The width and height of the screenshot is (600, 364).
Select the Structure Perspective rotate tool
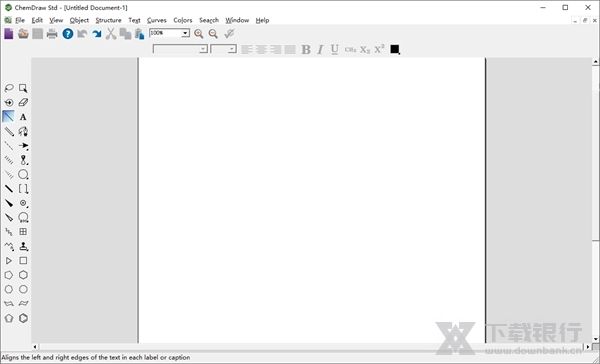pos(9,103)
